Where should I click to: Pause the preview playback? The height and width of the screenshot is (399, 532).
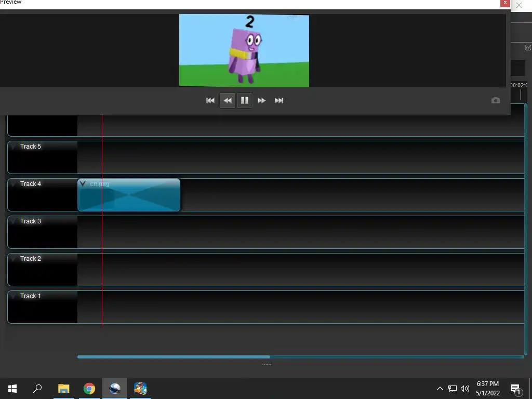pos(245,100)
